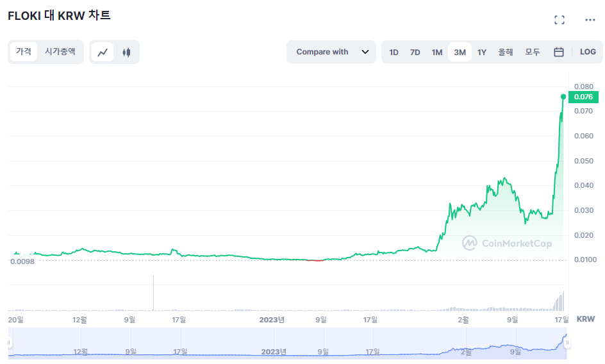Click the 0.080 y-axis label
Image resolution: width=605 pixels, height=364 pixels.
(x=583, y=87)
